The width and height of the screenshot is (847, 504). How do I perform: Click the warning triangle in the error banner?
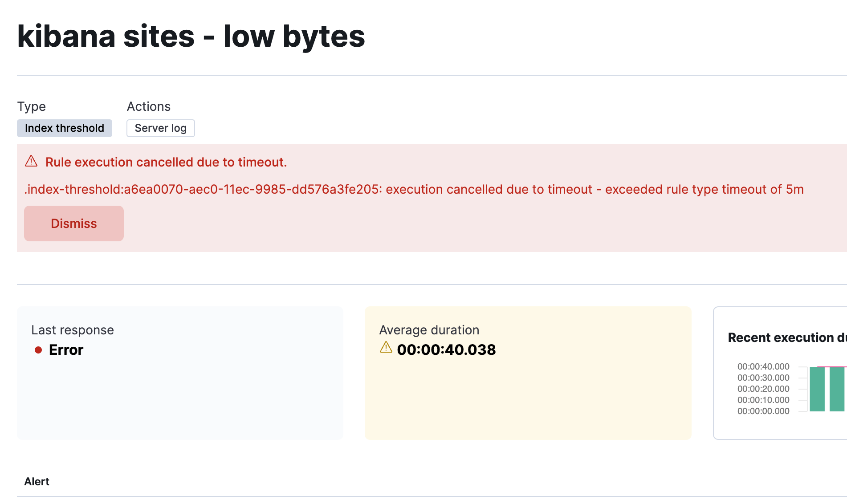31,162
